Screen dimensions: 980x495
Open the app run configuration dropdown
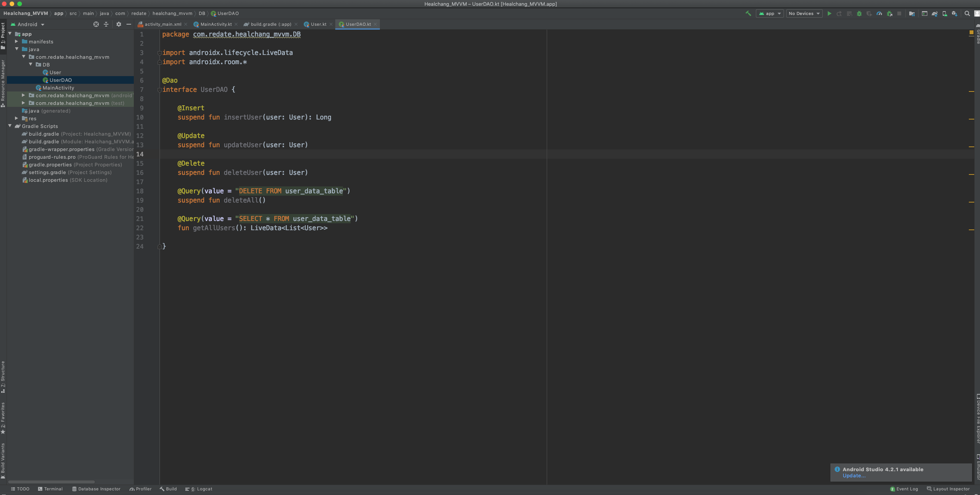[x=770, y=13]
